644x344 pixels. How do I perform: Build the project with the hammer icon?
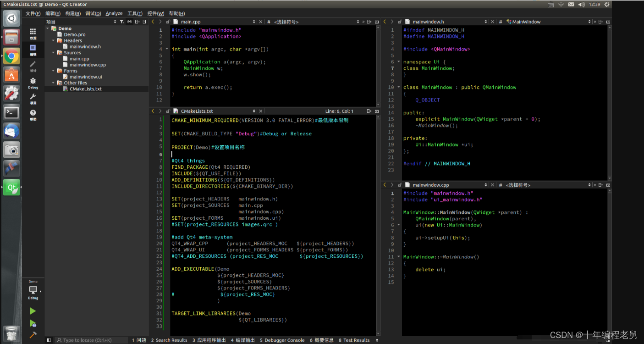tap(33, 335)
